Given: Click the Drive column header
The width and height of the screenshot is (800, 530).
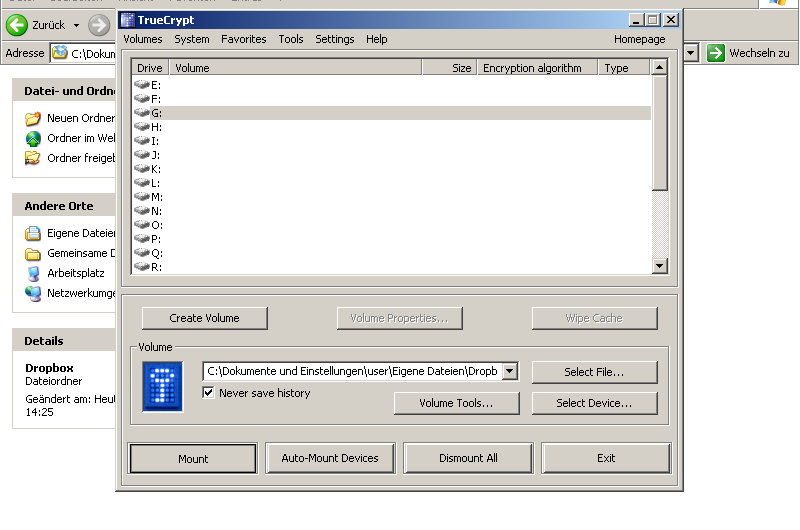Looking at the screenshot, I should [x=151, y=68].
